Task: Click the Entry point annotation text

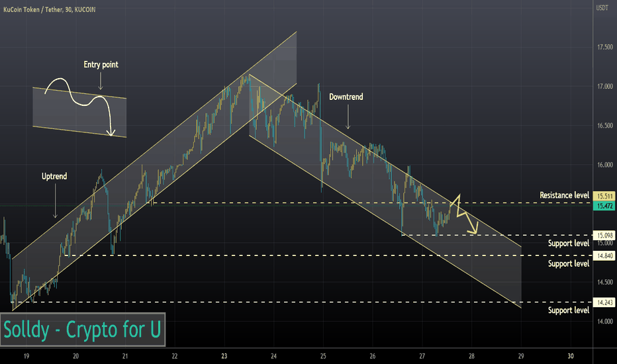Action: pyautogui.click(x=101, y=65)
